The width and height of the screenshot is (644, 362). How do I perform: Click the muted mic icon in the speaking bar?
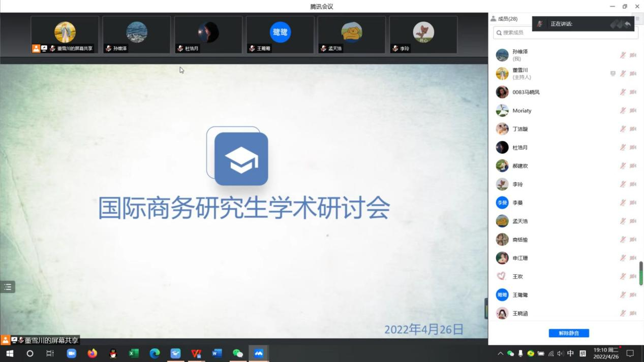tap(540, 24)
